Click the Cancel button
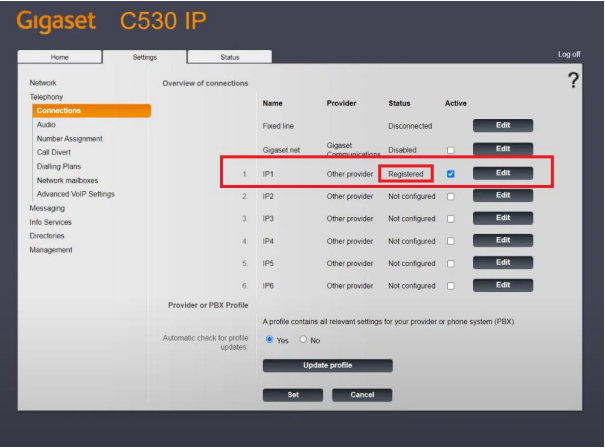This screenshot has width=605, height=448. click(362, 395)
